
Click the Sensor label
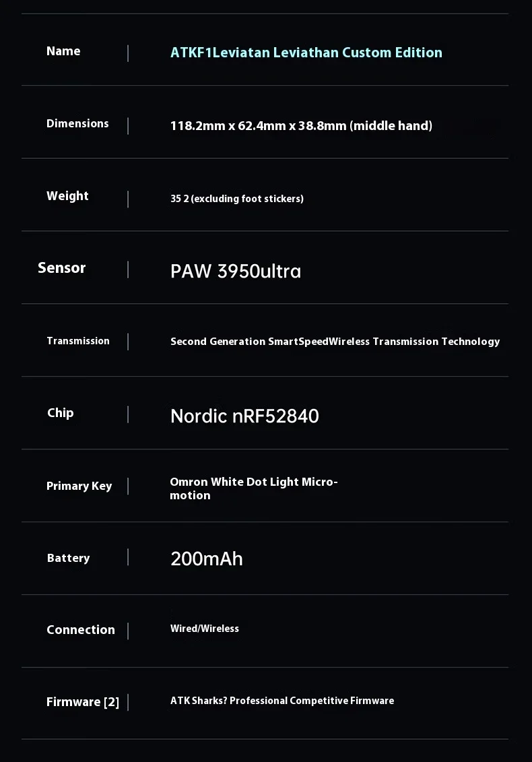click(x=62, y=267)
